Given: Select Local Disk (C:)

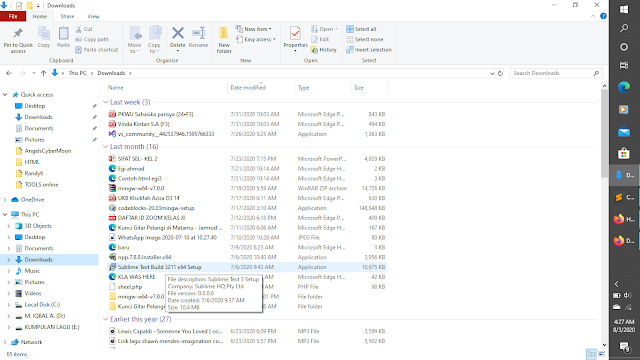Looking at the screenshot, I should point(42,304).
